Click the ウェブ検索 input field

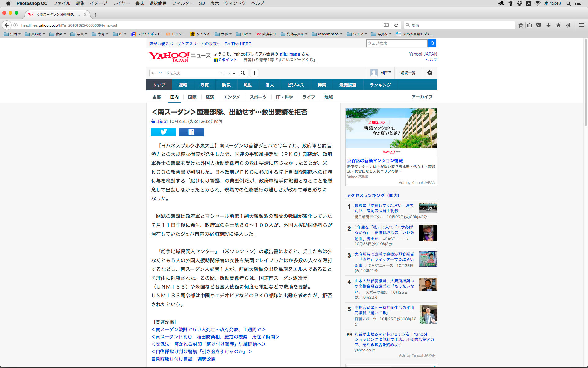tap(396, 43)
